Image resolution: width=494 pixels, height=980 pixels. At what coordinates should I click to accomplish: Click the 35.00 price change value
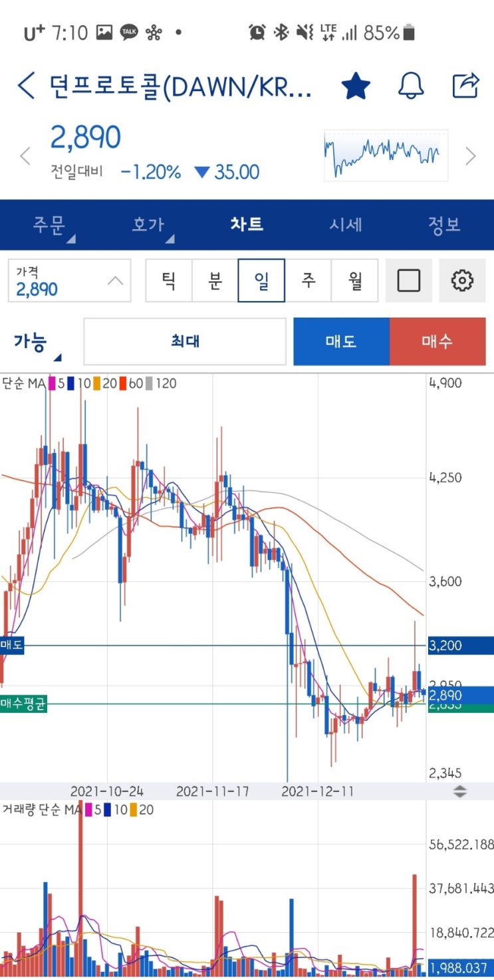[x=237, y=173]
